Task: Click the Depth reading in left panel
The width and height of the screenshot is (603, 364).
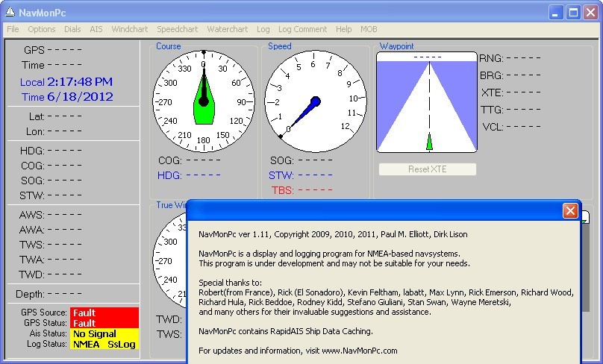Action: click(x=65, y=294)
